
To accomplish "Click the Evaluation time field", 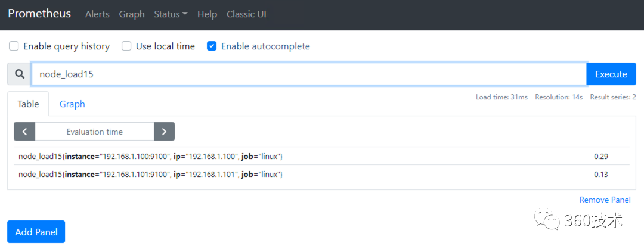I will coord(94,132).
